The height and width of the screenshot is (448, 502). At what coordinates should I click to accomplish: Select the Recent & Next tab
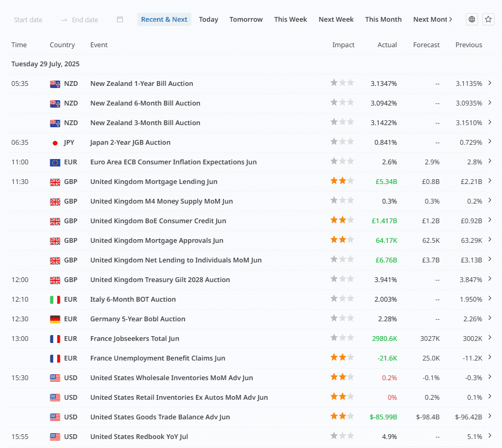tap(164, 20)
